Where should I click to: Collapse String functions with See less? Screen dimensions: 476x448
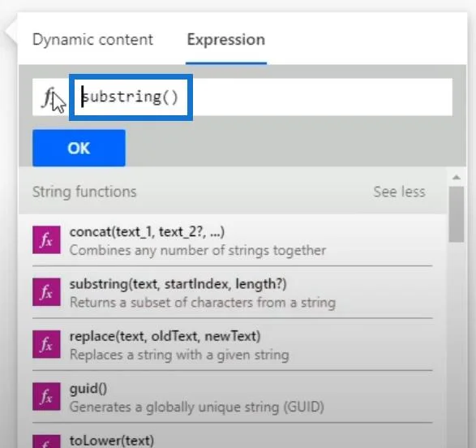(x=399, y=192)
